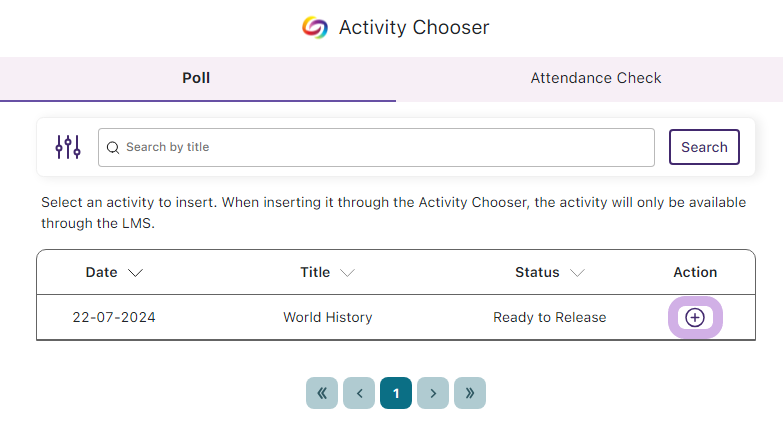
Task: Jump to first page with double-left arrows
Action: pos(322,393)
